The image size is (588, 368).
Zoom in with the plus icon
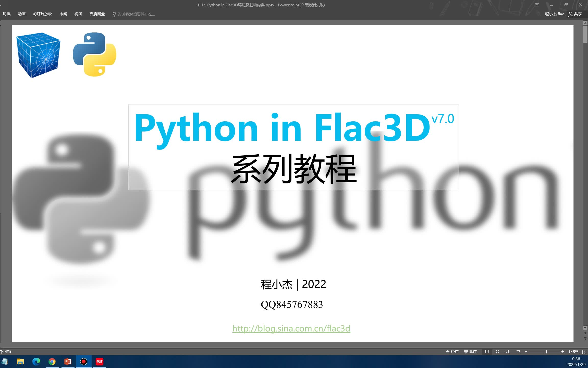pos(563,352)
